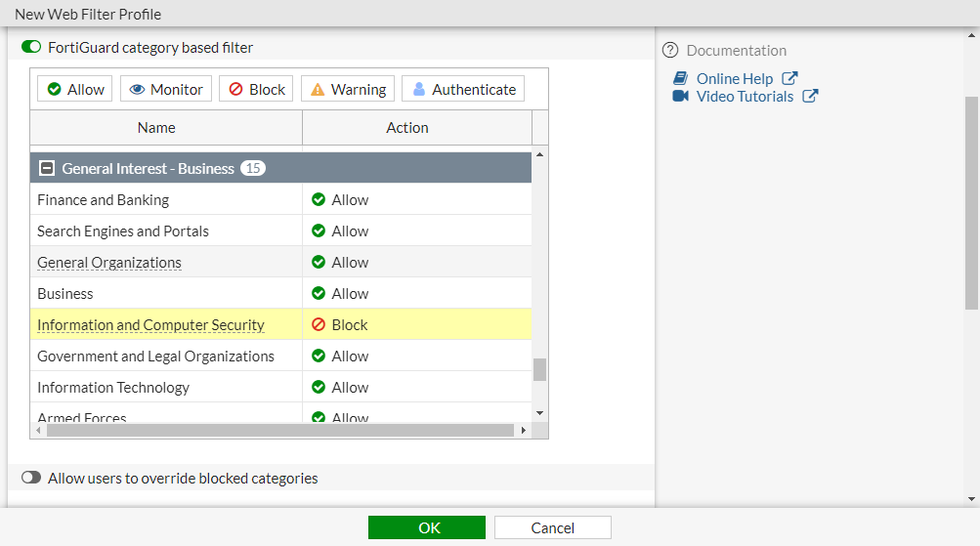Screen dimensions: 980x546
Task: Collapse the General Interest - Business group
Action: (46, 168)
